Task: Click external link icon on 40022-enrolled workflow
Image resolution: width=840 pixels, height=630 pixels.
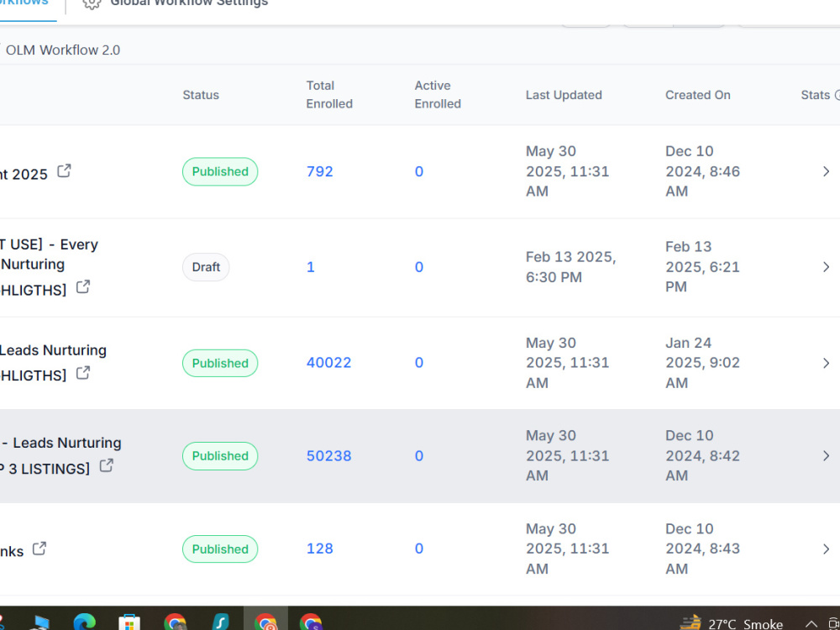Action: point(83,372)
